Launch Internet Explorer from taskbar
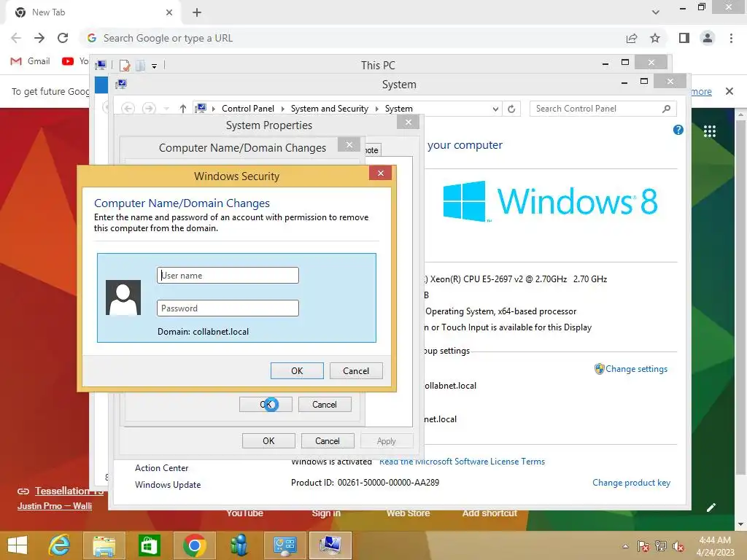This screenshot has width=747, height=560. click(60, 545)
